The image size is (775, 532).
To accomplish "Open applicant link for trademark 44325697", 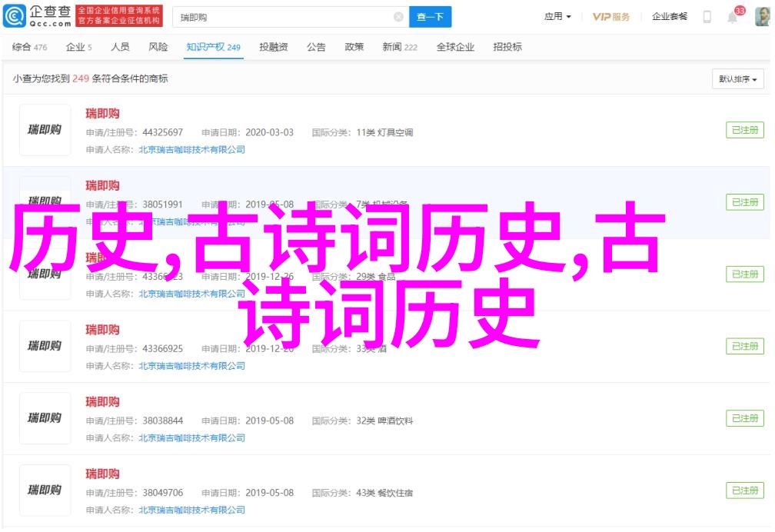I will tap(191, 150).
